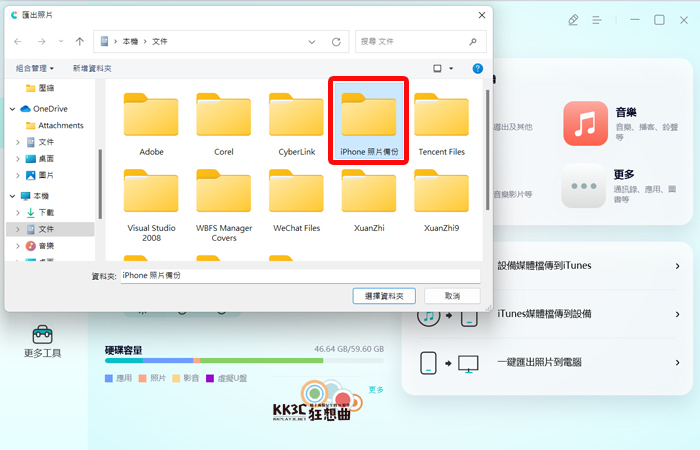The image size is (700, 450).
Task: Click the 更多 link near storage legend
Action: coord(376,390)
